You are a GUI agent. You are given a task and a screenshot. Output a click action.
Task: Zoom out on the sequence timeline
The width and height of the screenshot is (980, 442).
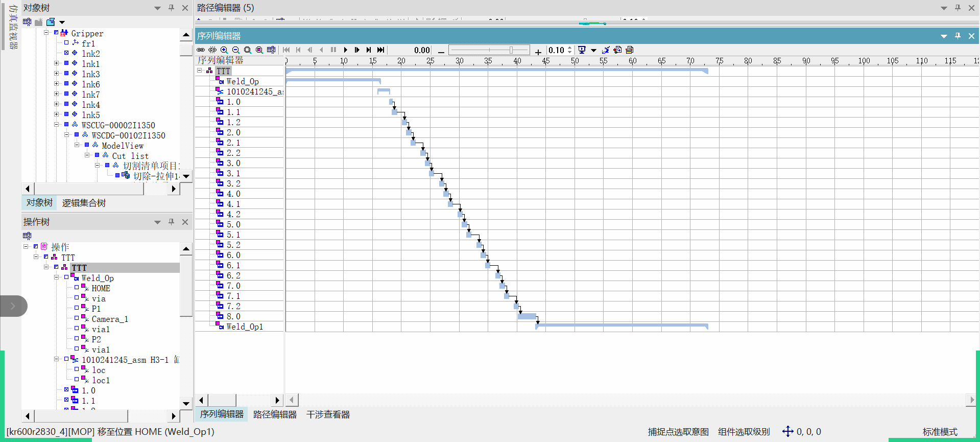tap(236, 50)
